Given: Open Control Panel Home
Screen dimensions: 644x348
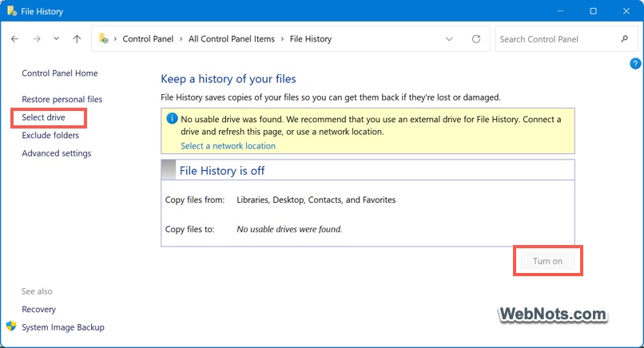Looking at the screenshot, I should click(x=60, y=73).
